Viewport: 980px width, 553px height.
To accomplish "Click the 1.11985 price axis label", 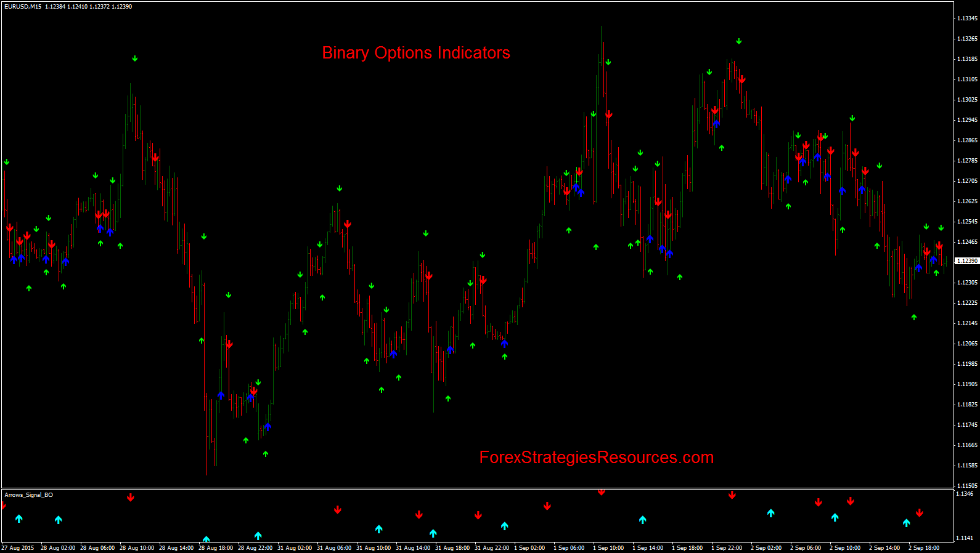I will [967, 364].
